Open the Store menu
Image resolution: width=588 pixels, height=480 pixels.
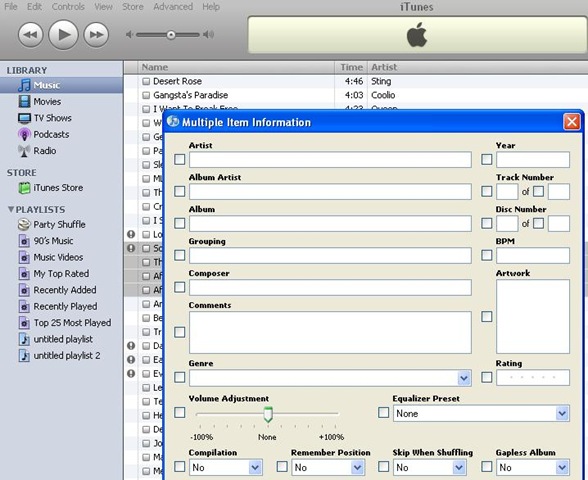(x=133, y=6)
